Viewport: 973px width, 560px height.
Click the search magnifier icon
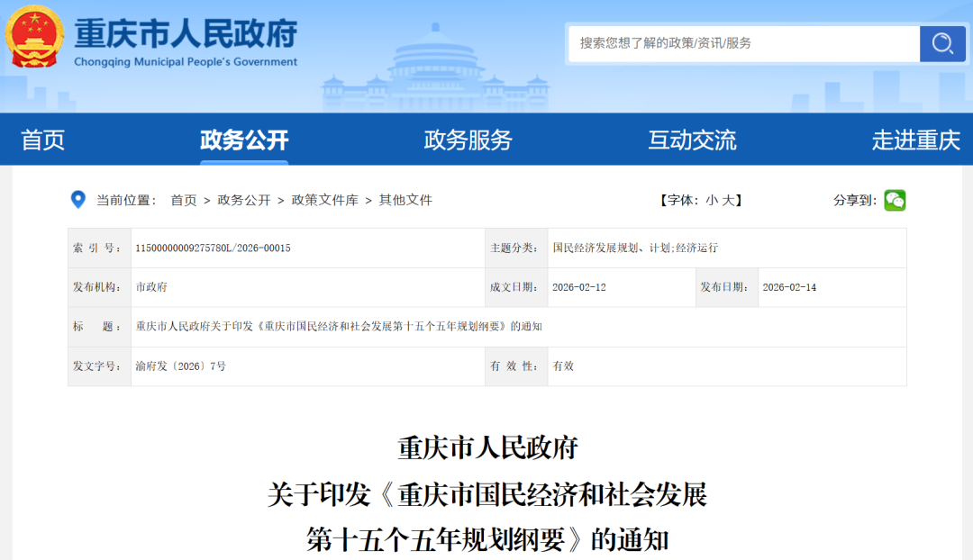tap(942, 43)
